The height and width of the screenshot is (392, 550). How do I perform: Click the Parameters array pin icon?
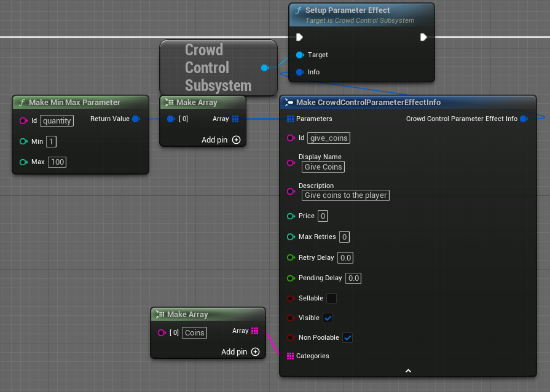291,119
